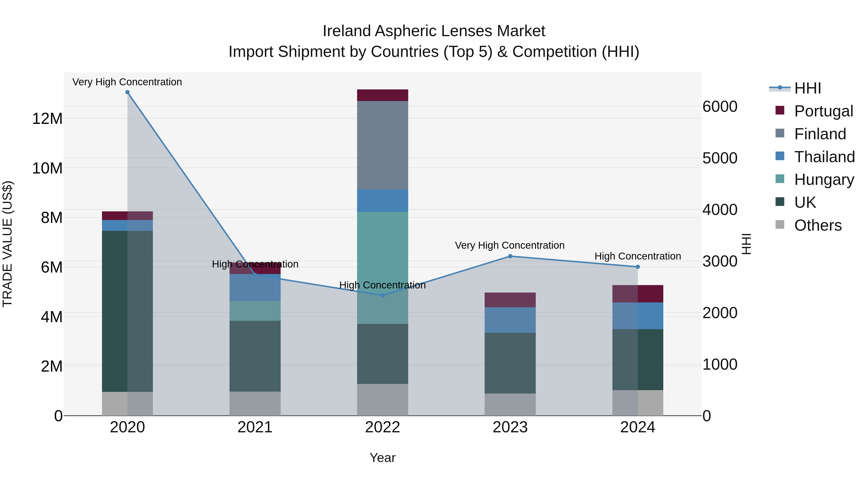Click the 2024 x-axis year label

tap(637, 427)
